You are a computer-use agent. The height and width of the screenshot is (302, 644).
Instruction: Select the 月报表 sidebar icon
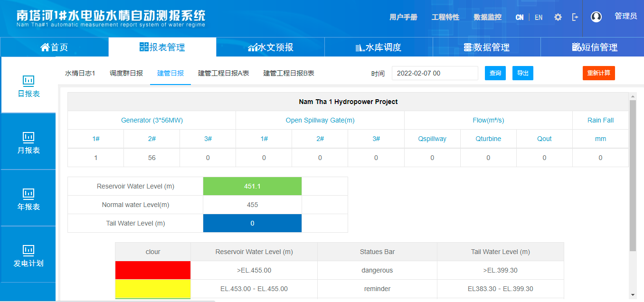(28, 137)
